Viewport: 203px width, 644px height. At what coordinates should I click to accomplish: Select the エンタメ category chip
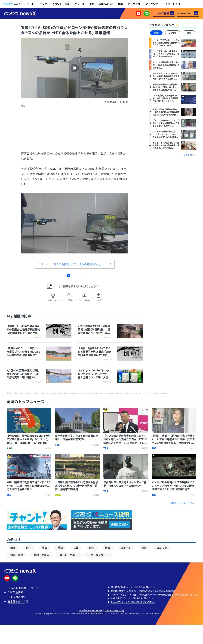pyautogui.click(x=162, y=548)
